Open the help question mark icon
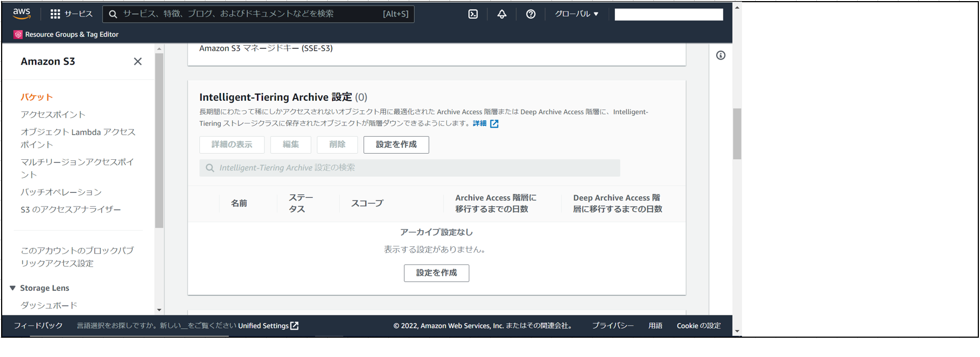The image size is (980, 357). 530,14
